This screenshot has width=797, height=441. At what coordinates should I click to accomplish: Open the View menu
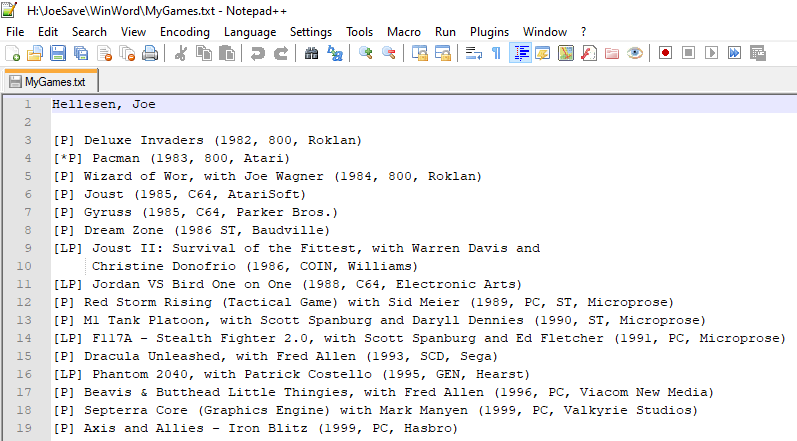pos(133,32)
